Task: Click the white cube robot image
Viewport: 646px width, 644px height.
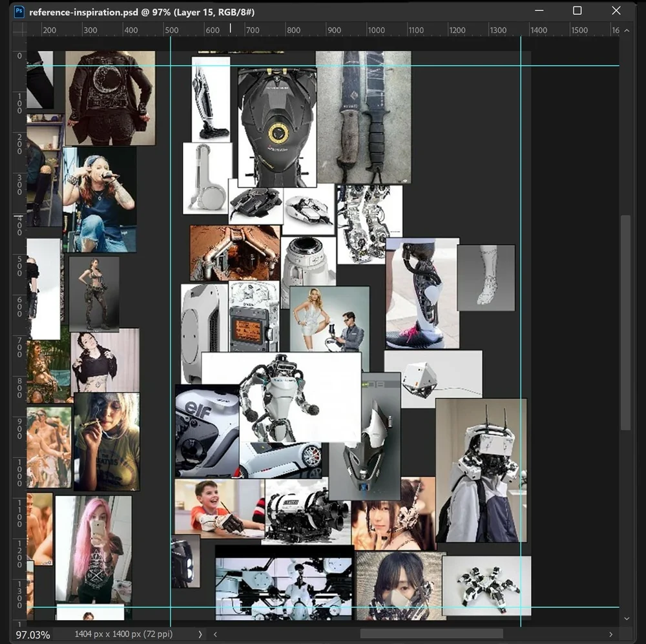Action: pyautogui.click(x=433, y=379)
